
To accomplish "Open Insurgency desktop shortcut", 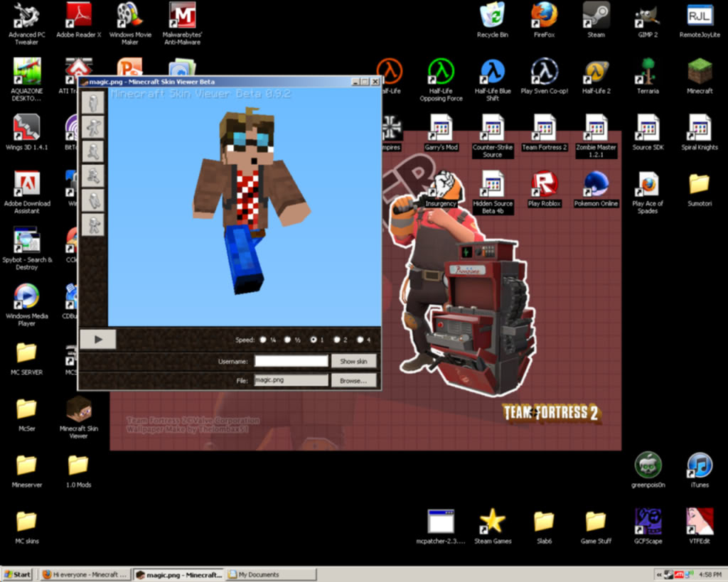I will [x=441, y=189].
